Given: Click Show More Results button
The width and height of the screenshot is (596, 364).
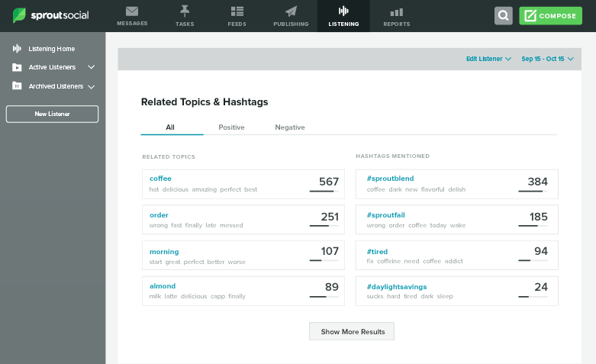Looking at the screenshot, I should [x=352, y=331].
